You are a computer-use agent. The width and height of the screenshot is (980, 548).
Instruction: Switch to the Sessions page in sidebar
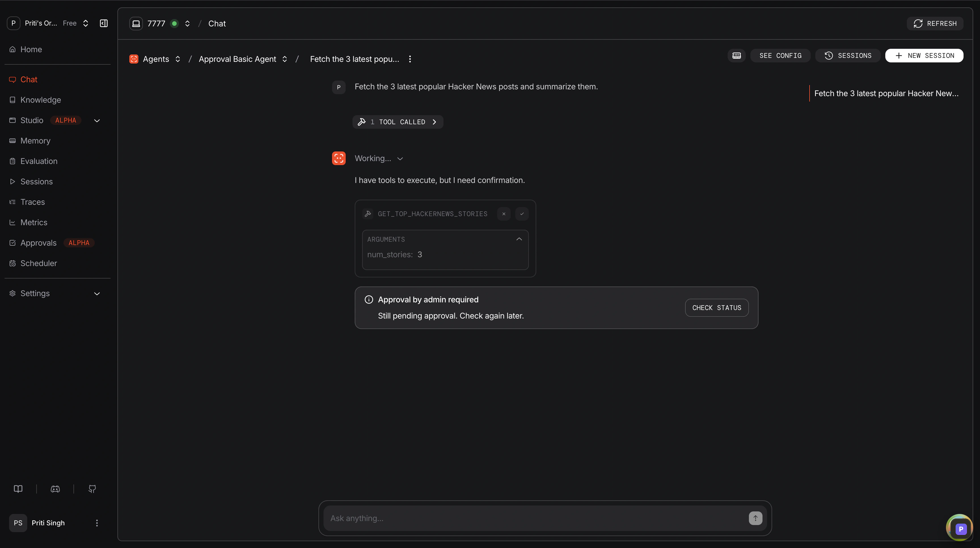point(37,182)
